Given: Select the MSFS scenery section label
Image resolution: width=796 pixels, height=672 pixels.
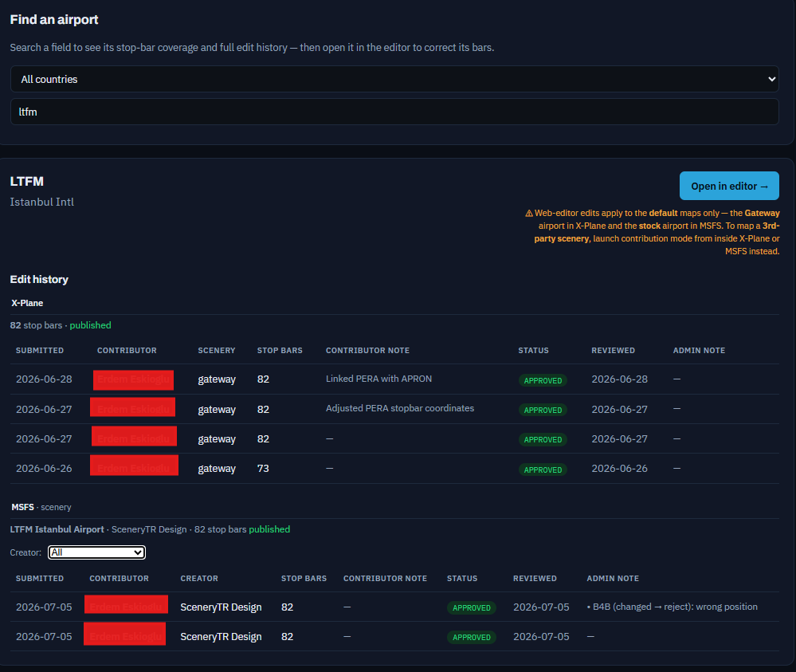Looking at the screenshot, I should coord(41,507).
